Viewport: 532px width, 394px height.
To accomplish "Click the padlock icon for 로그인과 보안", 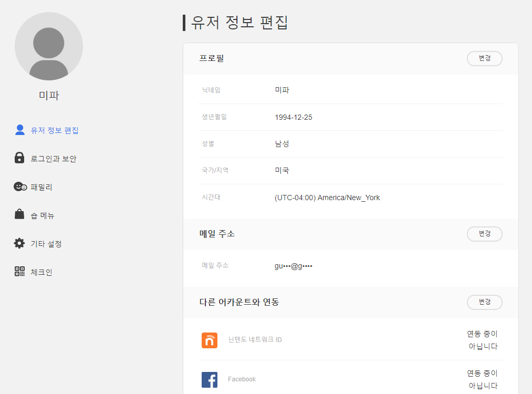I will [x=19, y=158].
